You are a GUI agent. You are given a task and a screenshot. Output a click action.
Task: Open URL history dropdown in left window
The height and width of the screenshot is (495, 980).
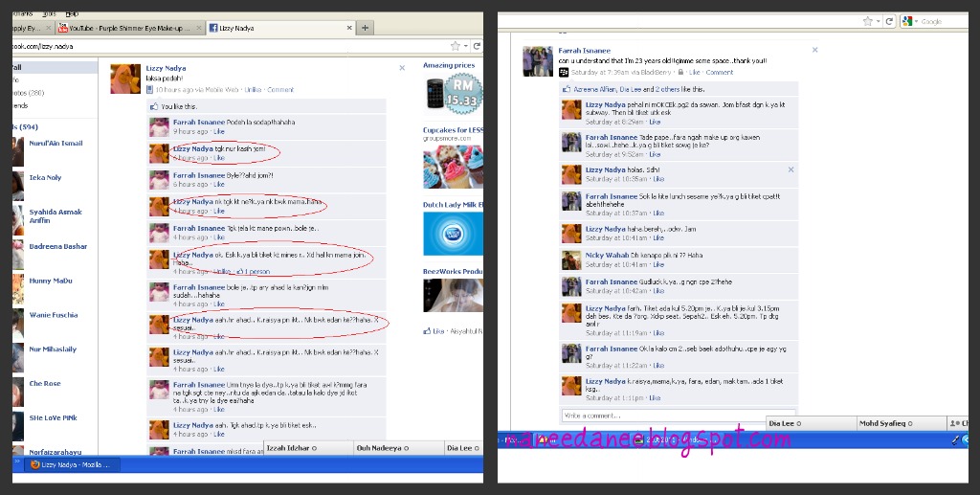466,46
